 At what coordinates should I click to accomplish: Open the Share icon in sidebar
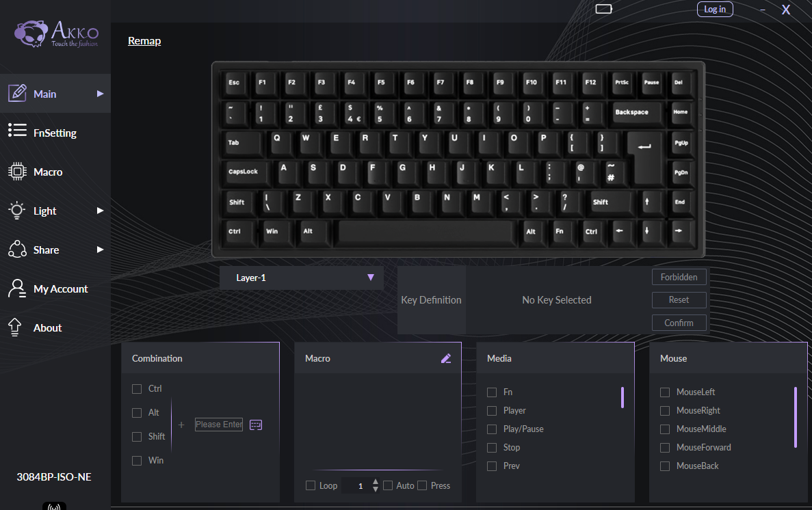17,249
